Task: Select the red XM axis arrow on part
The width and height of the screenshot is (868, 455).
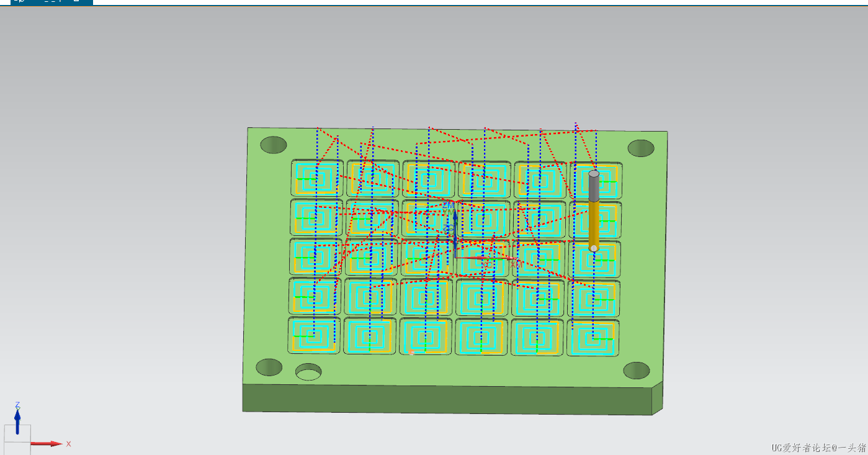Action: pyautogui.click(x=487, y=258)
